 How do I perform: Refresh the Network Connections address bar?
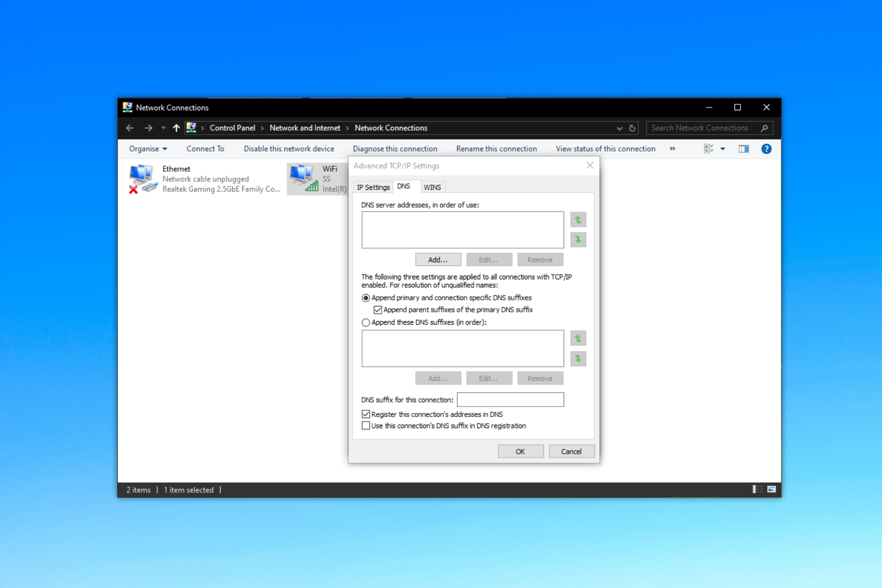pyautogui.click(x=632, y=128)
